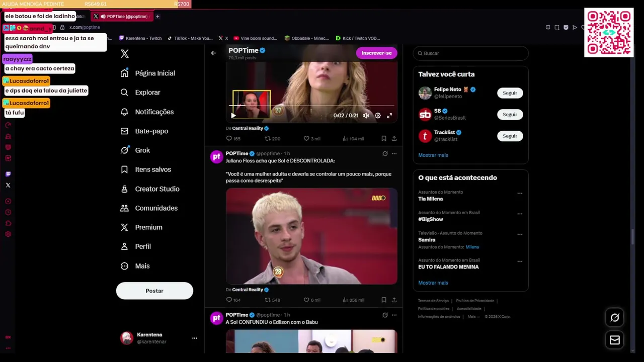Open TikTok - Make You bookmark
Viewport: 644px width, 362px height.
click(190, 38)
